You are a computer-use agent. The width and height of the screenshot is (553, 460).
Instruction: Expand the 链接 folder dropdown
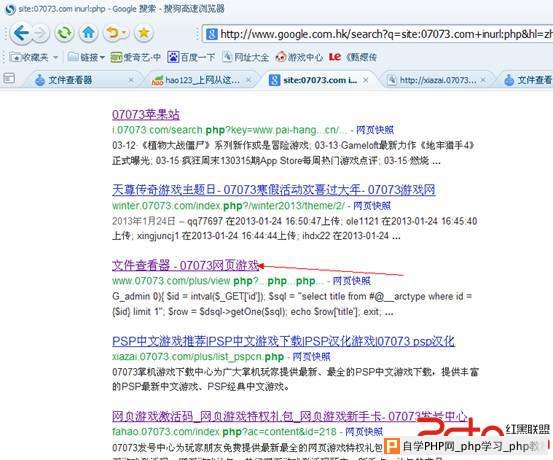click(102, 57)
